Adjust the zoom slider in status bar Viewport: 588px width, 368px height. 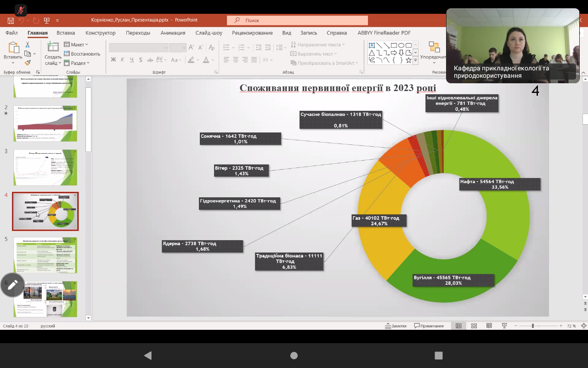pos(532,326)
